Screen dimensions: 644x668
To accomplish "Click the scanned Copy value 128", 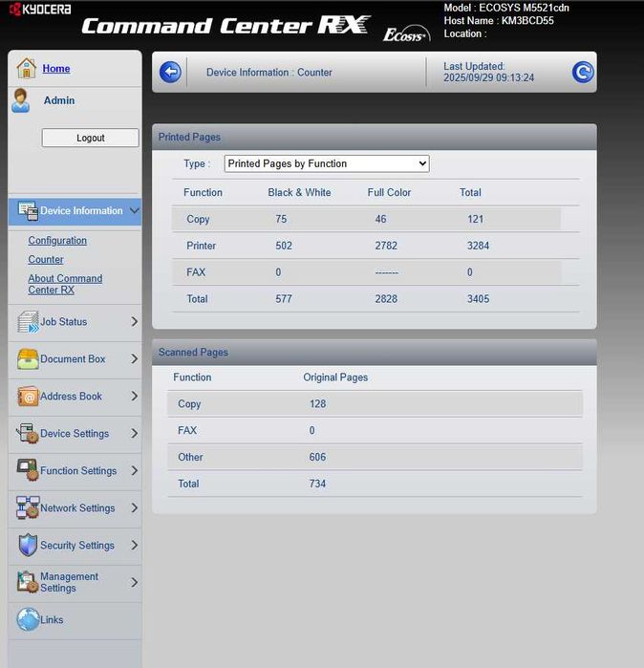I will pos(318,404).
